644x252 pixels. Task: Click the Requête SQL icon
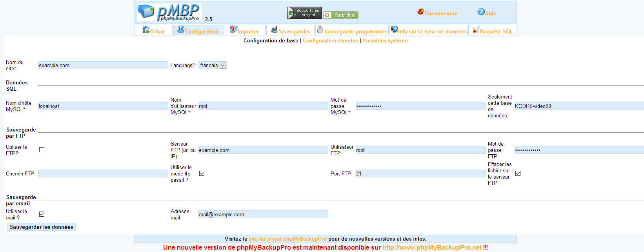coord(476,30)
